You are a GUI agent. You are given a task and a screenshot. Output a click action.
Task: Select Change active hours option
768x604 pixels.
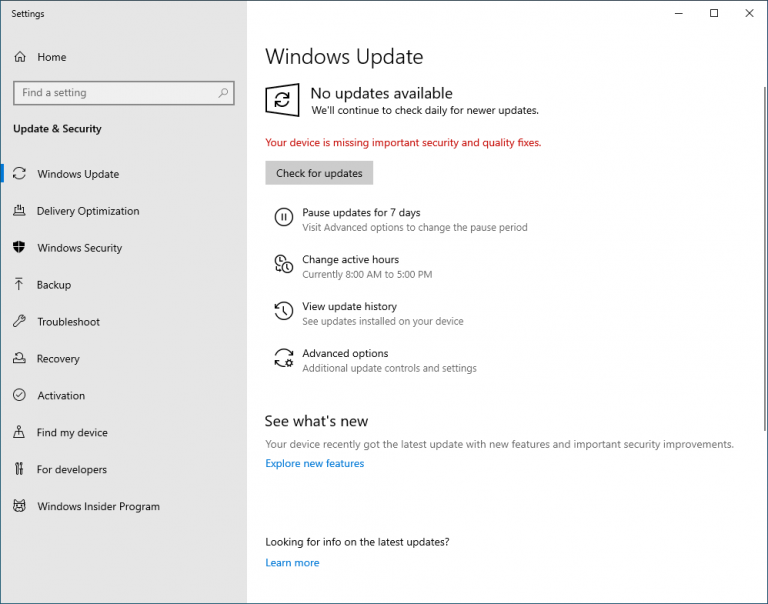[x=350, y=260]
